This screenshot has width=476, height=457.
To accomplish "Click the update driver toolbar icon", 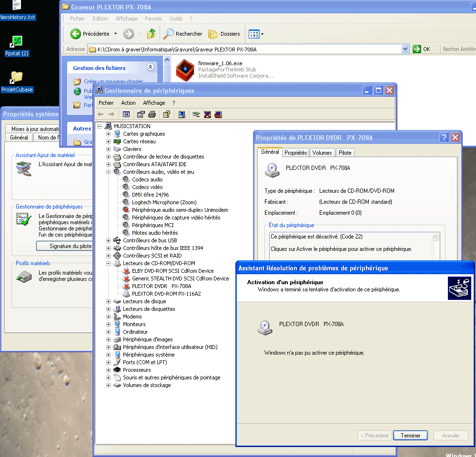I will tap(196, 114).
